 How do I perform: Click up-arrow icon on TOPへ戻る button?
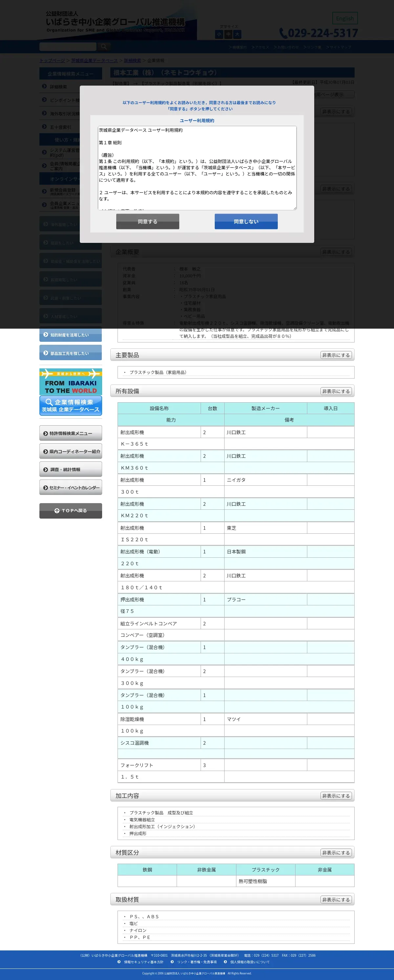(57, 511)
